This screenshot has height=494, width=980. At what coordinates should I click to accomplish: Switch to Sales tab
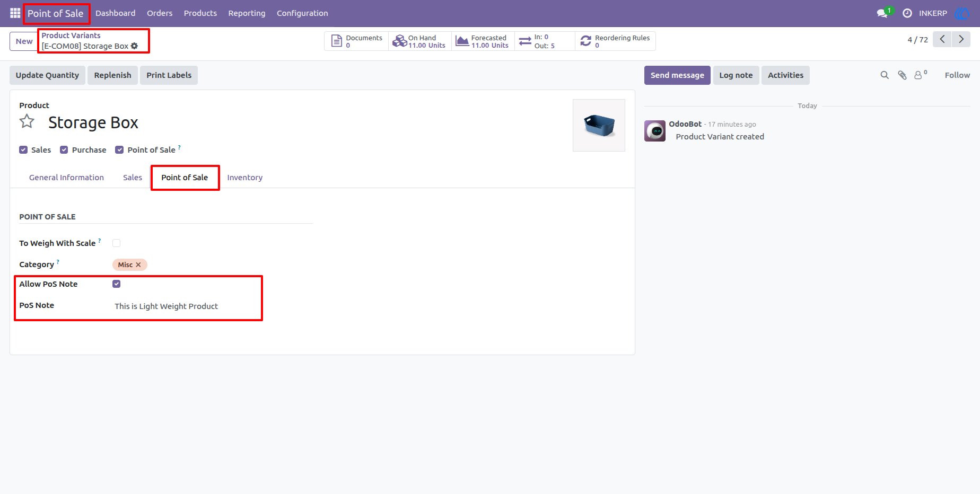(x=133, y=178)
